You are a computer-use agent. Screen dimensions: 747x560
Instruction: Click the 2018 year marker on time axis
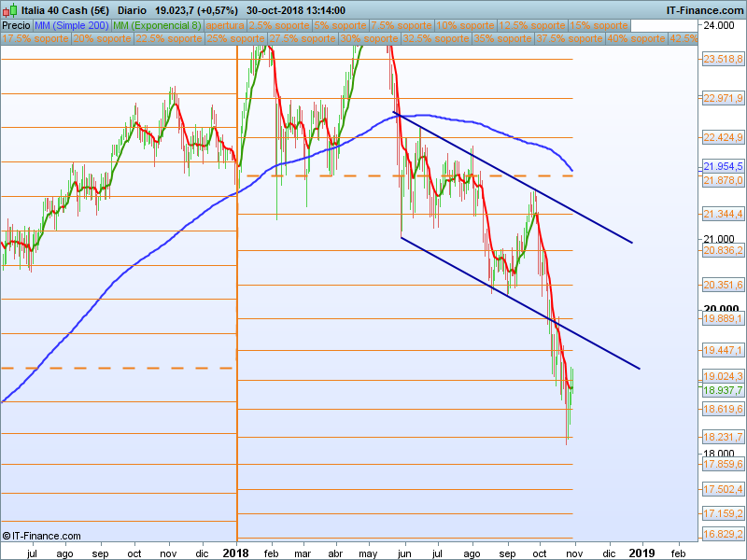tap(236, 553)
